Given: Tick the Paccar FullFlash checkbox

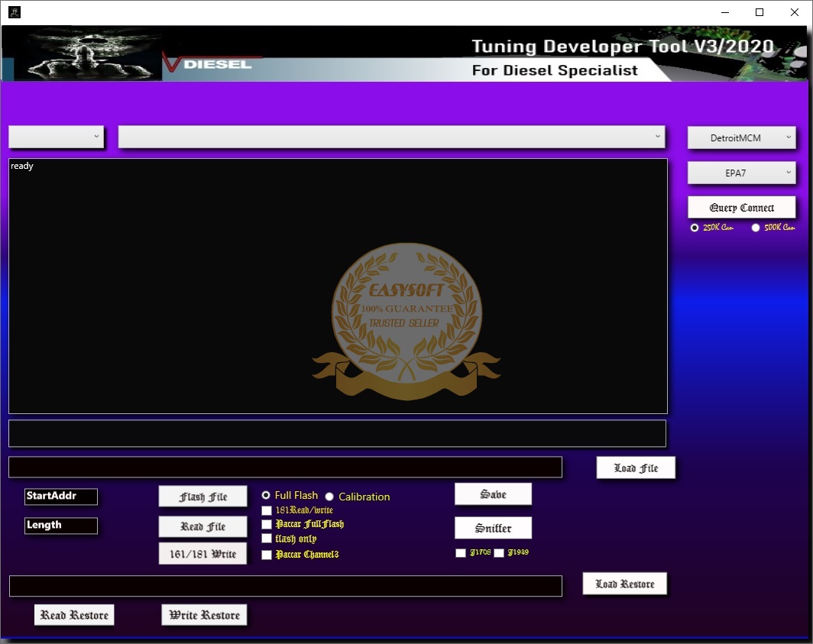Looking at the screenshot, I should point(267,524).
